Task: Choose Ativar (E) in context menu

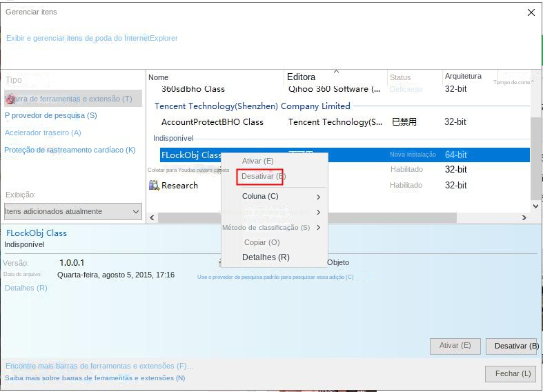Action: click(257, 161)
